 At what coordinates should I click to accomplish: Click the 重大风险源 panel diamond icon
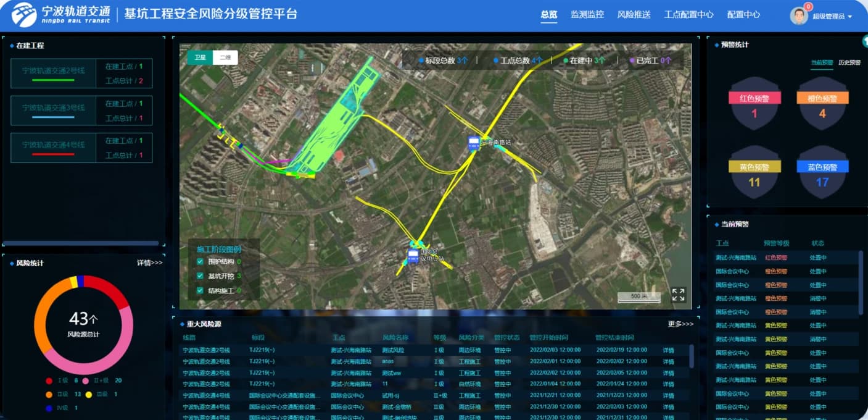pos(182,324)
